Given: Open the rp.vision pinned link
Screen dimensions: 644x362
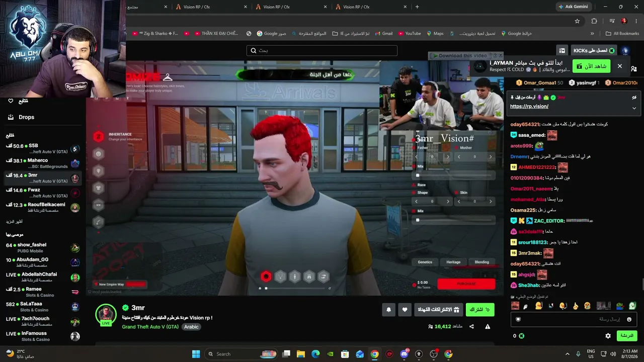Looking at the screenshot, I should tap(529, 107).
